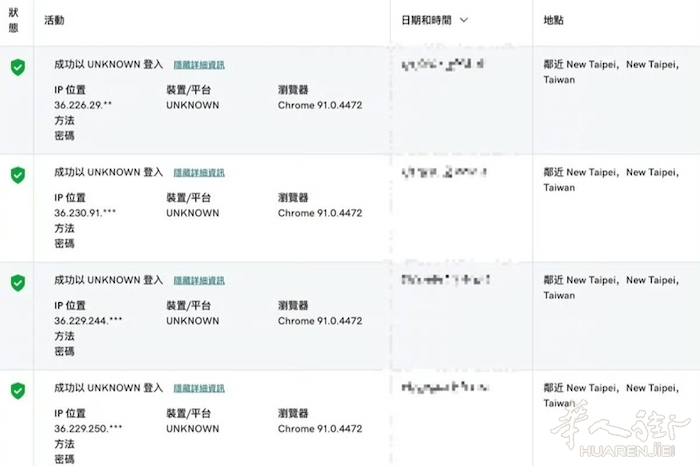Click 成功以 UNKNOWN 登入 title in last row

(108, 388)
